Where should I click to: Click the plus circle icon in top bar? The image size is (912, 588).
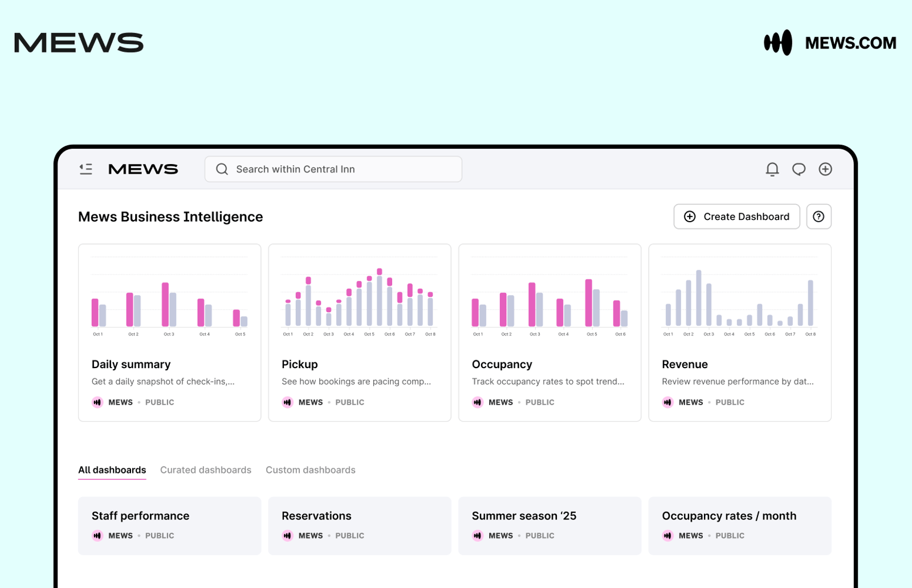[x=825, y=169]
